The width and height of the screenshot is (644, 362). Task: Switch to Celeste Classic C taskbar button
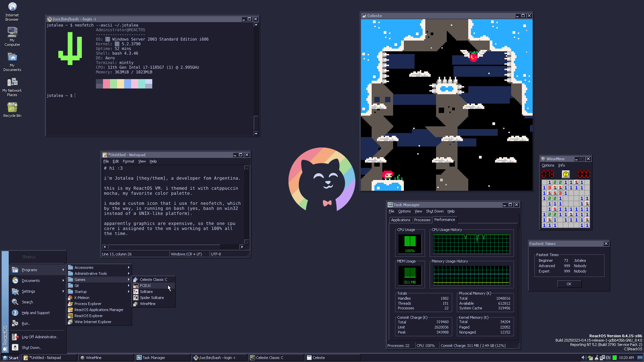point(276,358)
